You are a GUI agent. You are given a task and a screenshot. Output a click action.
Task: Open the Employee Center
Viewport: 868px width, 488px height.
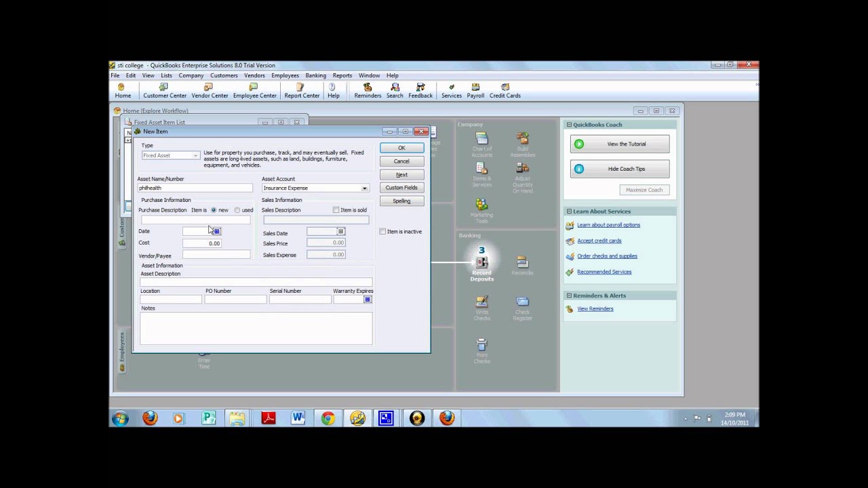click(254, 91)
